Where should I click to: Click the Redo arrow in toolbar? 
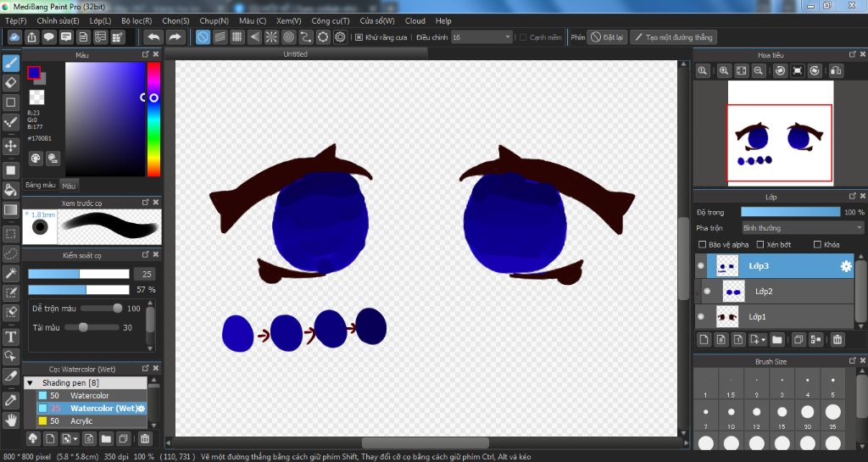[175, 37]
